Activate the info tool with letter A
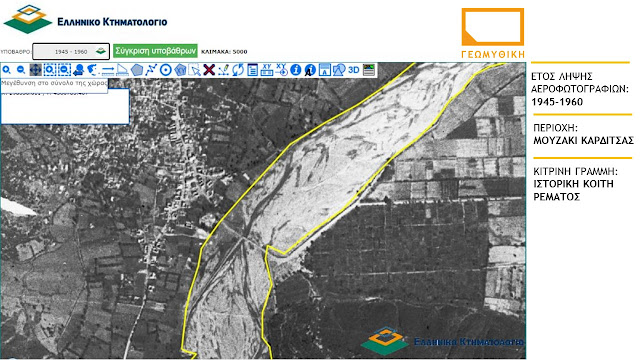This screenshot has height=360, width=640. [310, 70]
